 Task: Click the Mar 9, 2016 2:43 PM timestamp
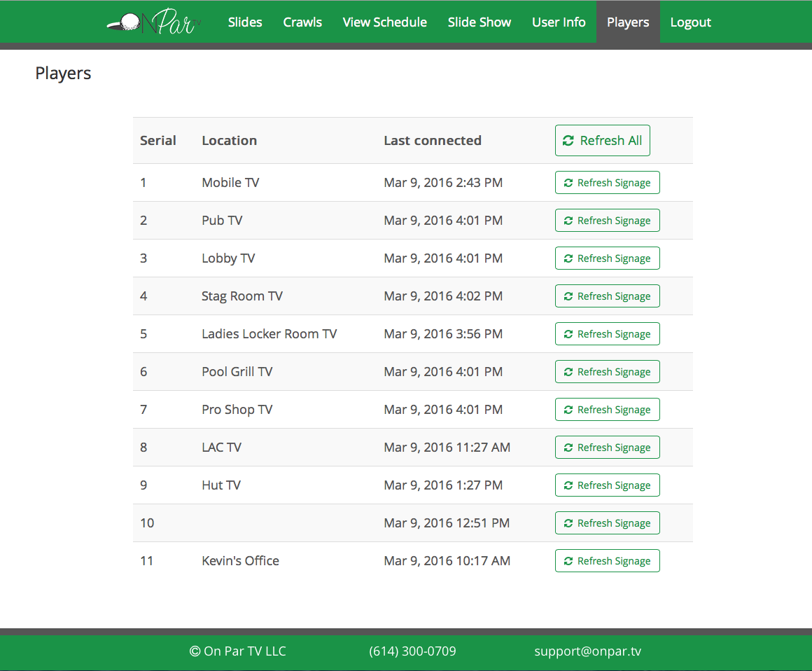tap(443, 182)
